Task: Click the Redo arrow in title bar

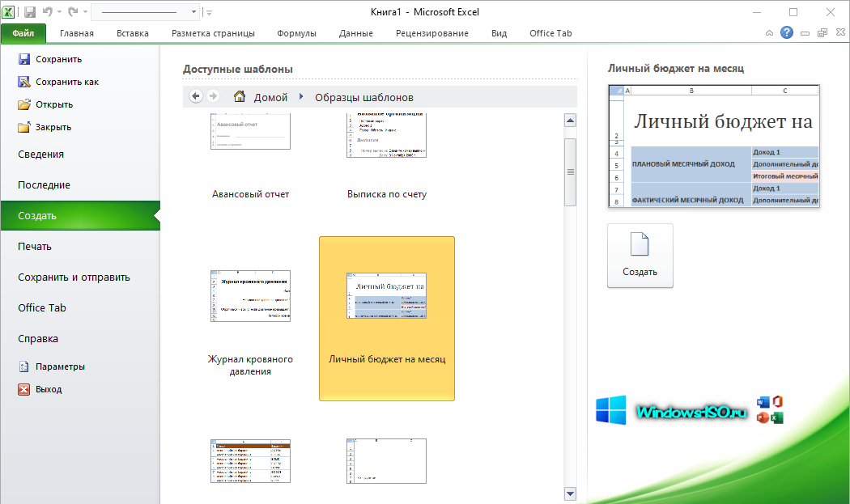Action: click(73, 11)
